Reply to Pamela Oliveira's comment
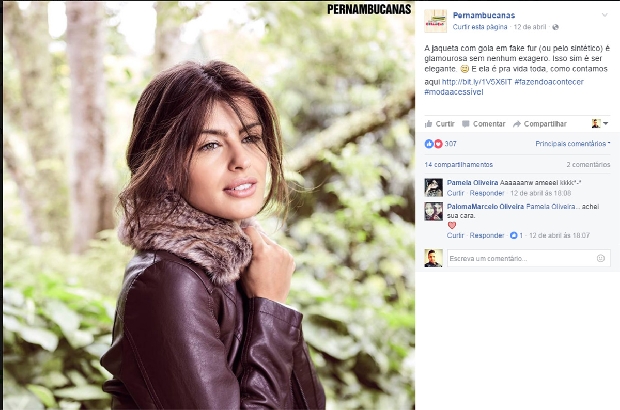 [x=487, y=193]
